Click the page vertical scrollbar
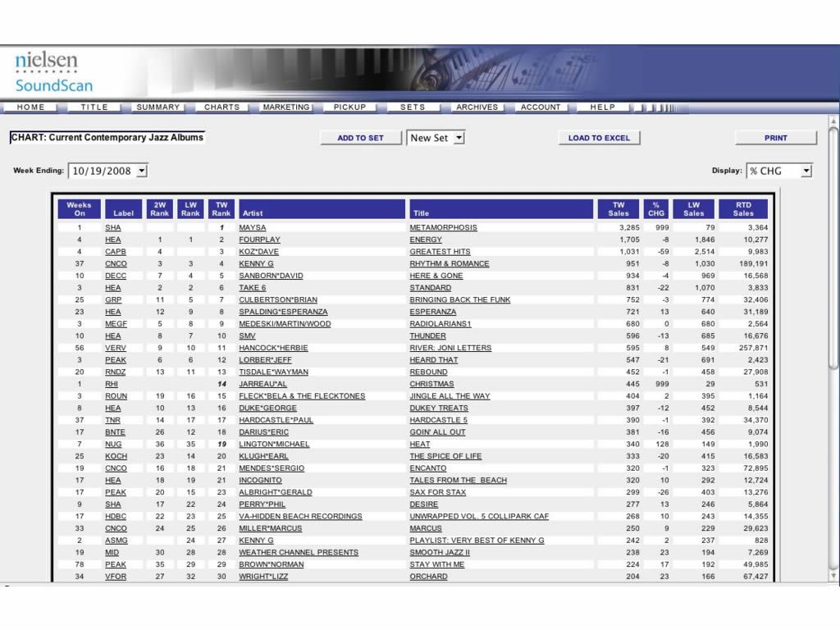Viewport: 840px width, 630px height. pos(833,246)
